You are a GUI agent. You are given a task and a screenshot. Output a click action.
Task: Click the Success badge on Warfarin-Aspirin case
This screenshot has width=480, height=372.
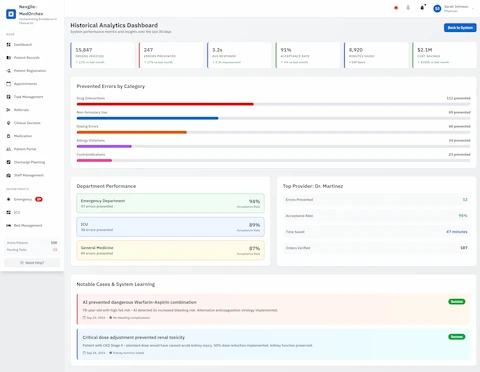coord(457,302)
